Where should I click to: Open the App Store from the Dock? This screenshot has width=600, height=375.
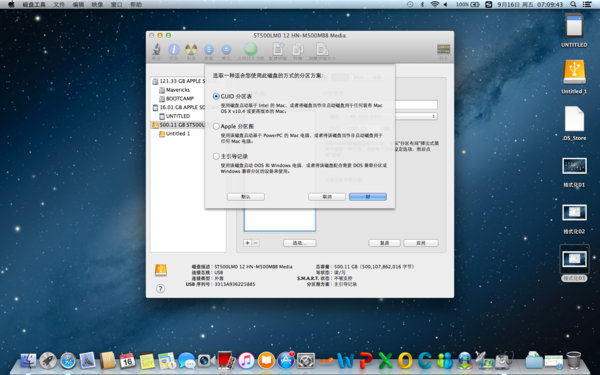[x=286, y=360]
